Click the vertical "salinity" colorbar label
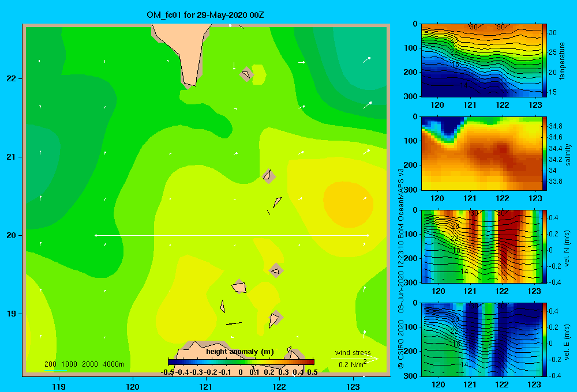577x392 pixels. point(568,154)
